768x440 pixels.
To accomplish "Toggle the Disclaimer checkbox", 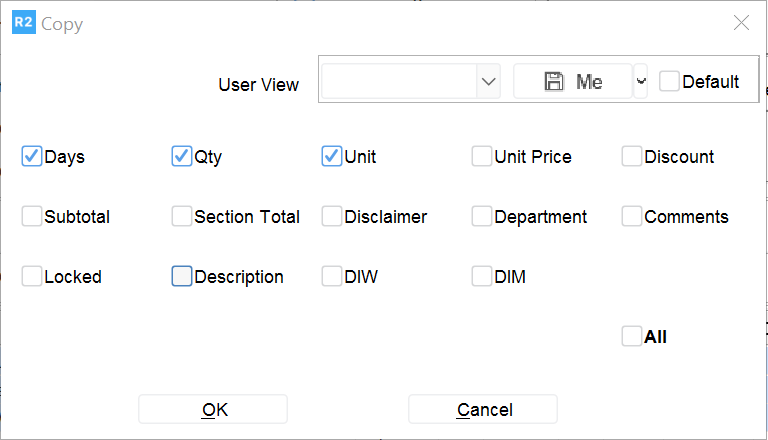I will pyautogui.click(x=331, y=216).
